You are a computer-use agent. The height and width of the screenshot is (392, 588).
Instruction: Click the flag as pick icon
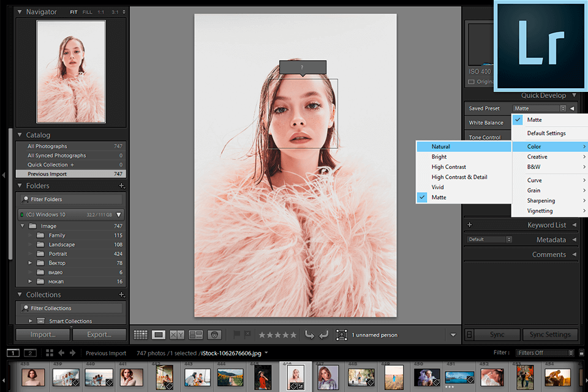(x=238, y=334)
